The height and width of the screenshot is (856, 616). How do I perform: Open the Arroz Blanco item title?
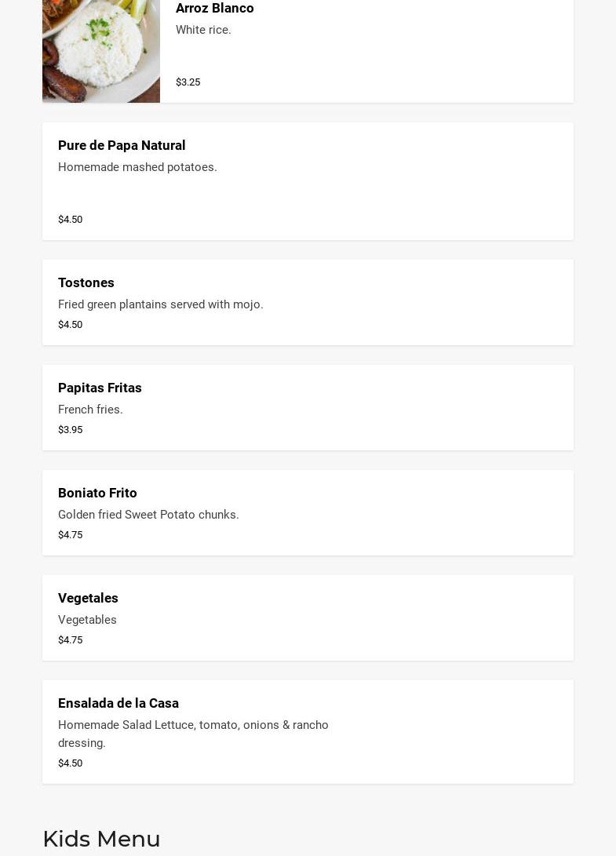coord(214,9)
